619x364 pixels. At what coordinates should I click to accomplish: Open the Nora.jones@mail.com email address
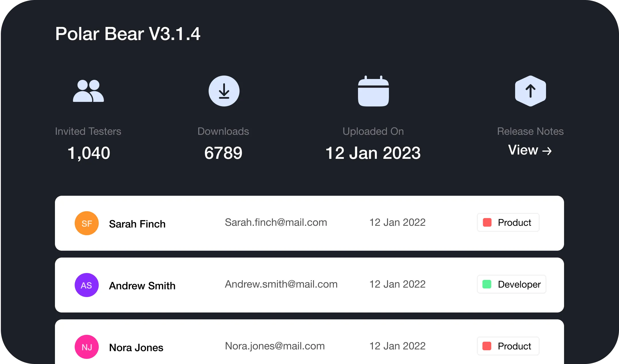pos(275,346)
